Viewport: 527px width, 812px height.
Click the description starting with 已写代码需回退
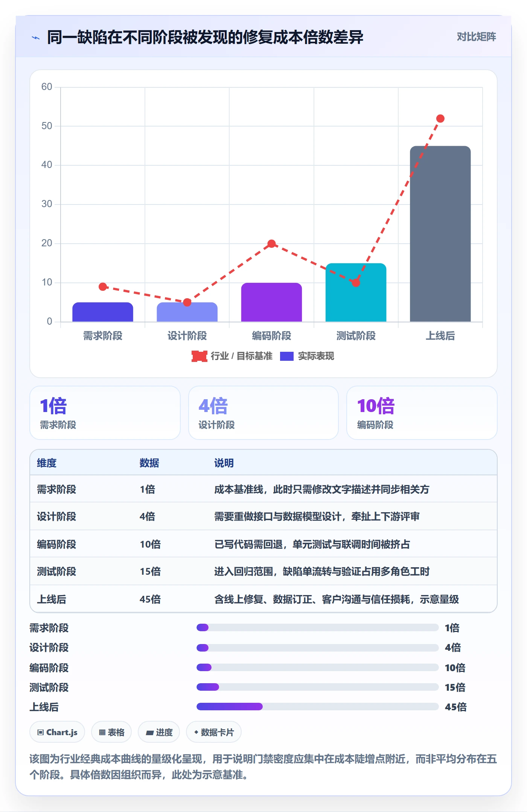tap(312, 544)
